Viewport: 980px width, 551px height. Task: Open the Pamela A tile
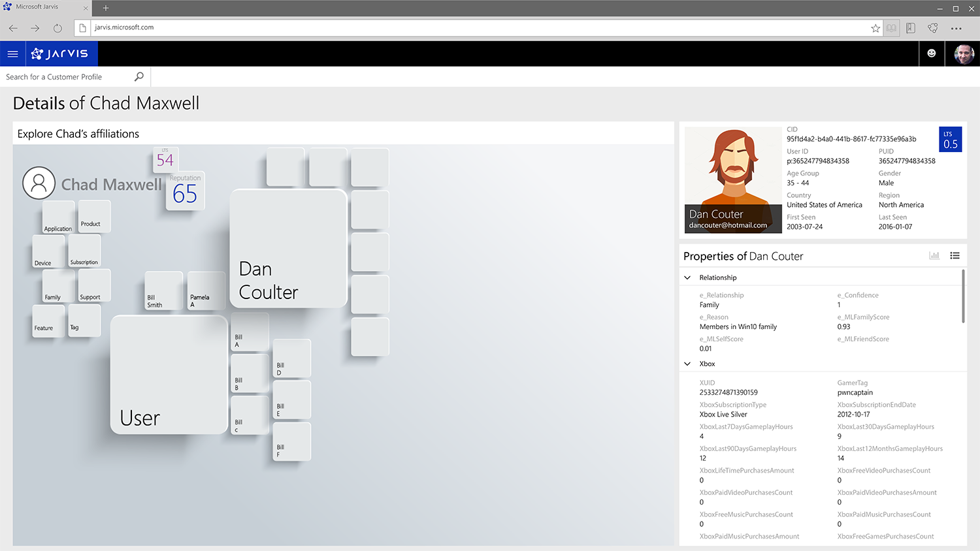pyautogui.click(x=206, y=291)
